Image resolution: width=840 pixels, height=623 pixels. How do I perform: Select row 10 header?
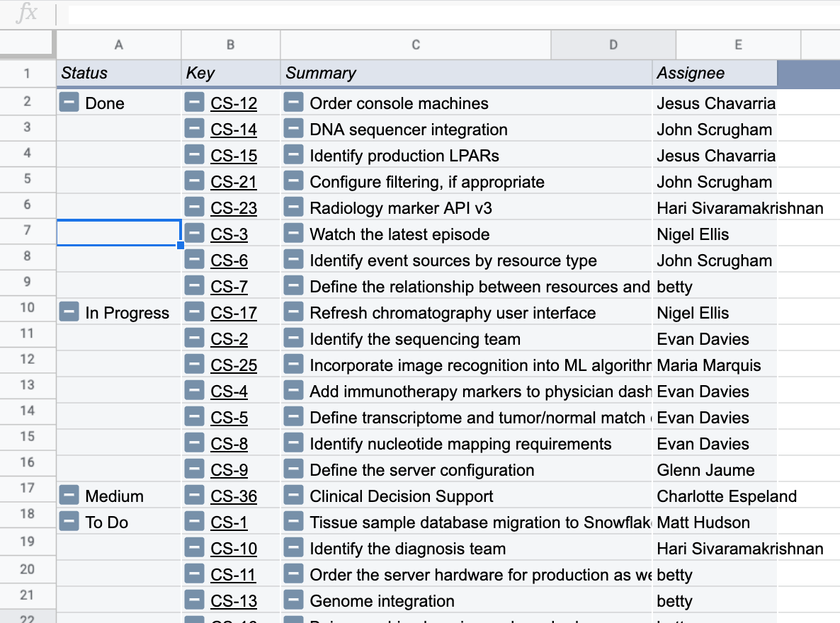point(28,308)
